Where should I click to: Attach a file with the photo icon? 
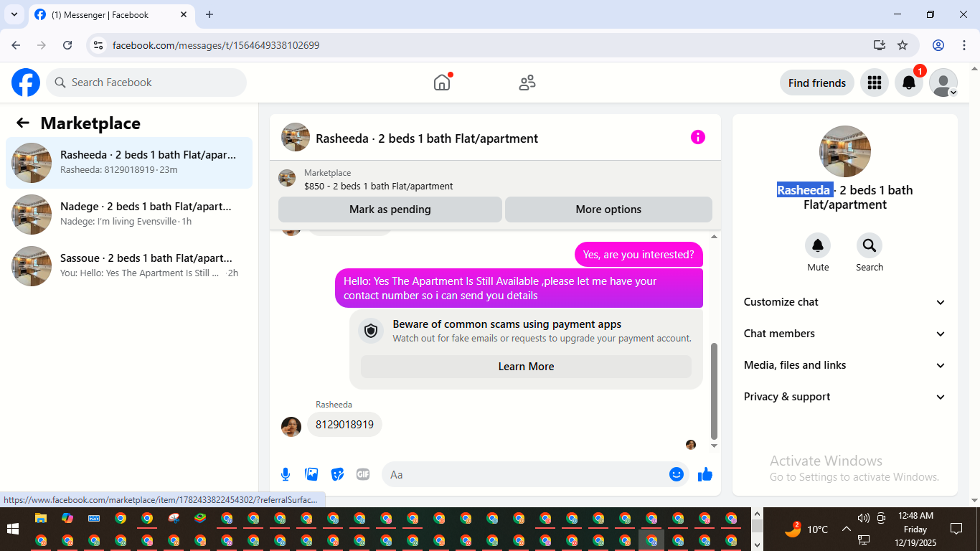pyautogui.click(x=311, y=474)
